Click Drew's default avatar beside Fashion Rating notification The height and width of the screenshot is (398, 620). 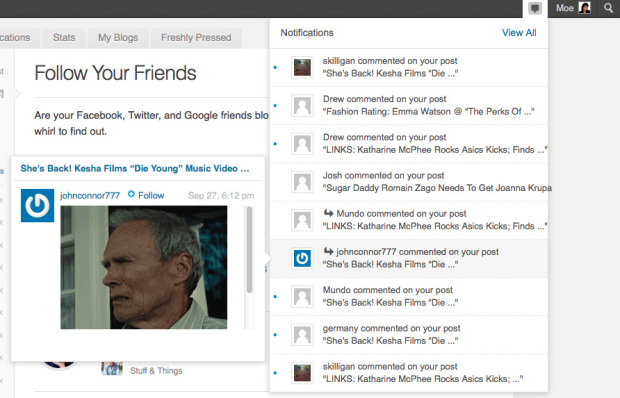302,106
